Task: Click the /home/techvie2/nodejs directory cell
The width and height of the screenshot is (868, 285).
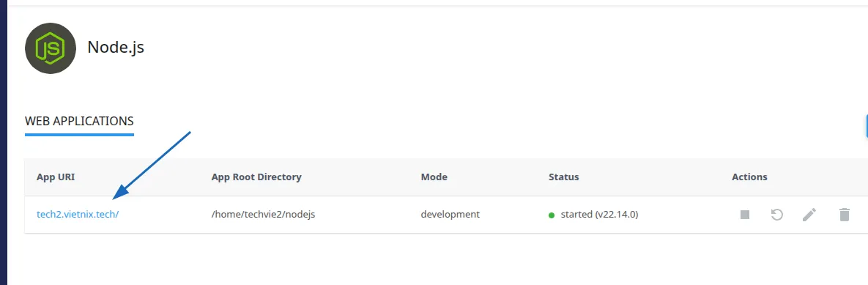Action: [x=263, y=215]
